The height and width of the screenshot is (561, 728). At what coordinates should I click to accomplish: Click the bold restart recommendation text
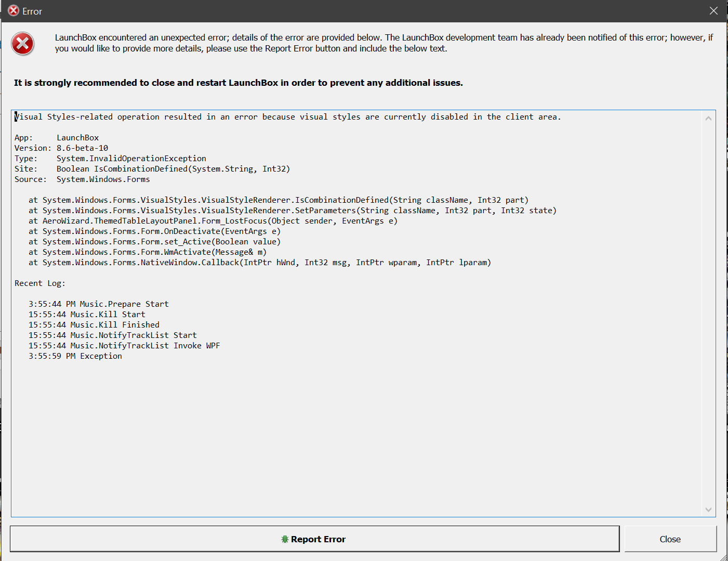point(239,83)
